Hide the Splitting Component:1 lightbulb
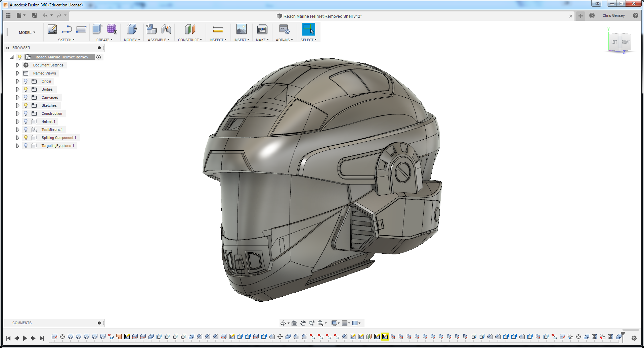 [26, 138]
